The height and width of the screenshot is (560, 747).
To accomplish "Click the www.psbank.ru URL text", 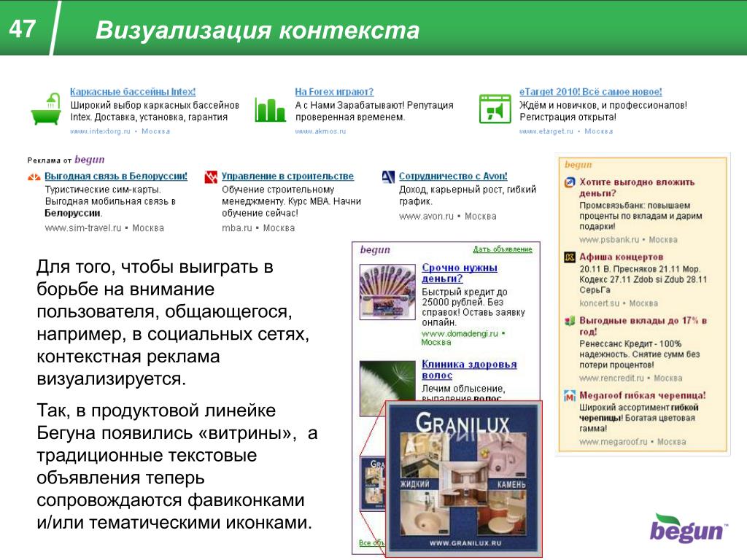I will click(609, 239).
